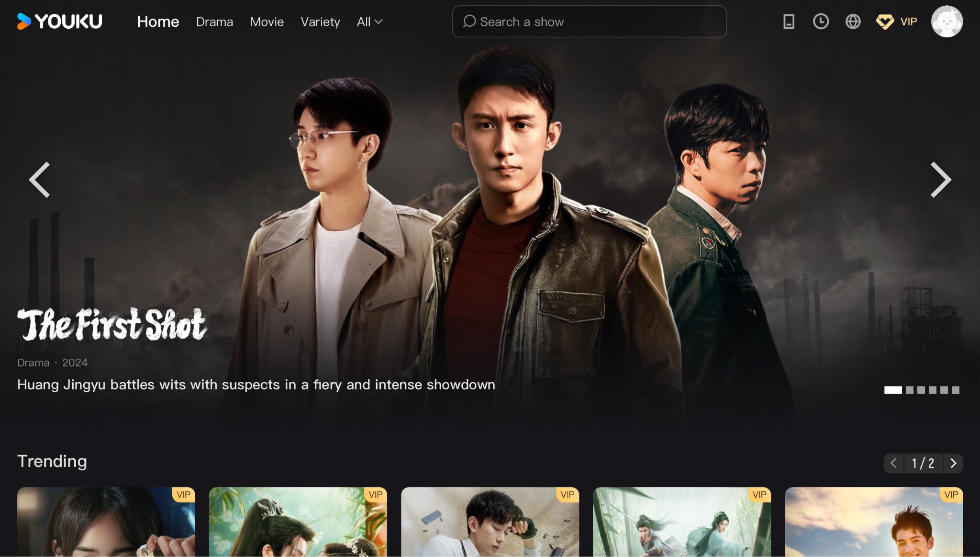Open the Movie section
This screenshot has height=557, width=980.
267,21
